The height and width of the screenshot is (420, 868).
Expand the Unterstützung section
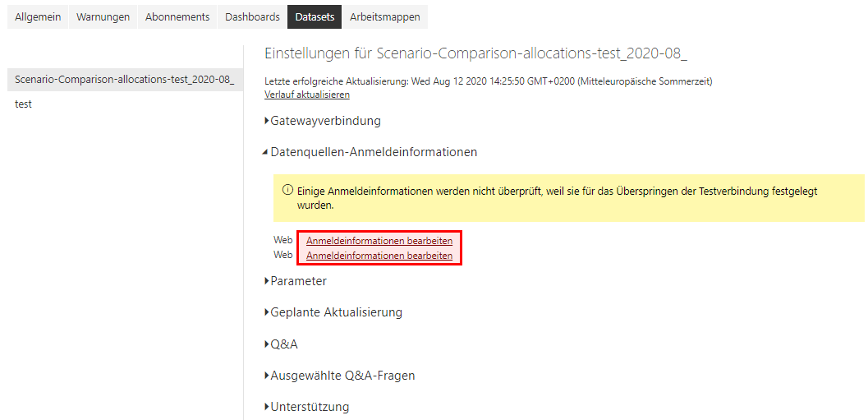pyautogui.click(x=306, y=407)
